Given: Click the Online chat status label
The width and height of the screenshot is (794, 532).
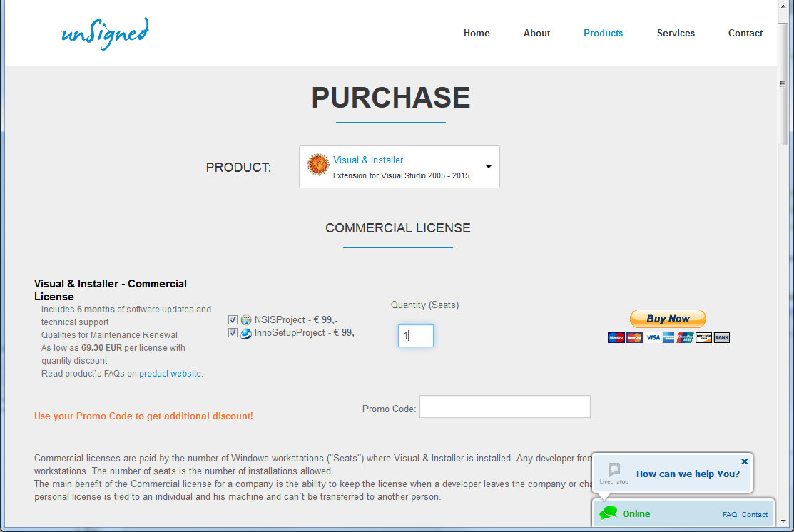Looking at the screenshot, I should (x=636, y=513).
